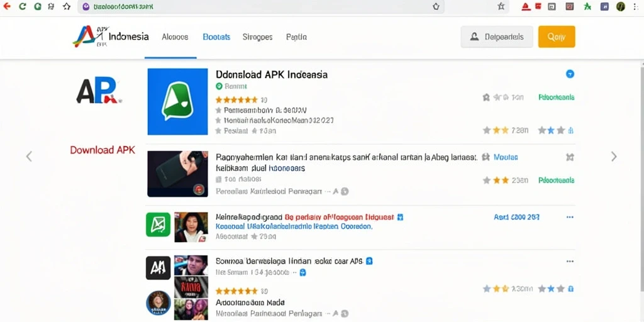Click the red extension icon in browser toolbar
The height and width of the screenshot is (322, 644).
526,6
